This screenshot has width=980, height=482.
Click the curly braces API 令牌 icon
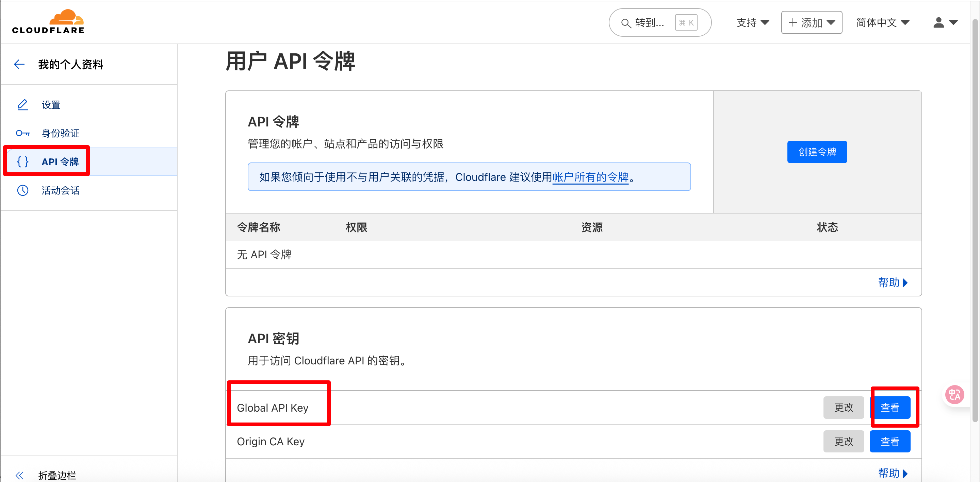(x=22, y=162)
